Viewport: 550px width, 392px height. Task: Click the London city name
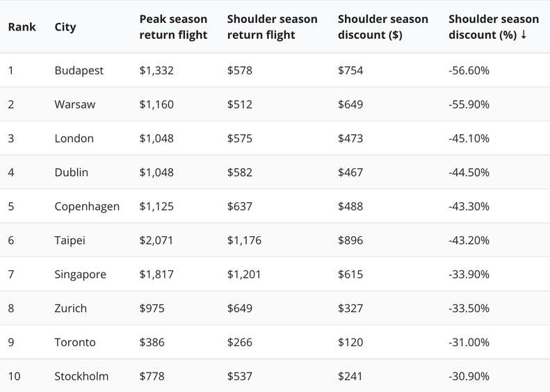(x=74, y=138)
